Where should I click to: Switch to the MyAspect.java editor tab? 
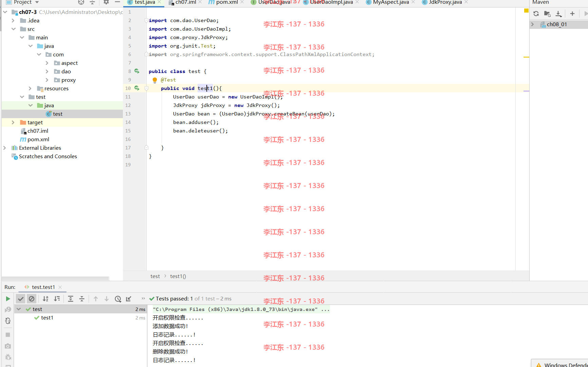click(x=391, y=2)
